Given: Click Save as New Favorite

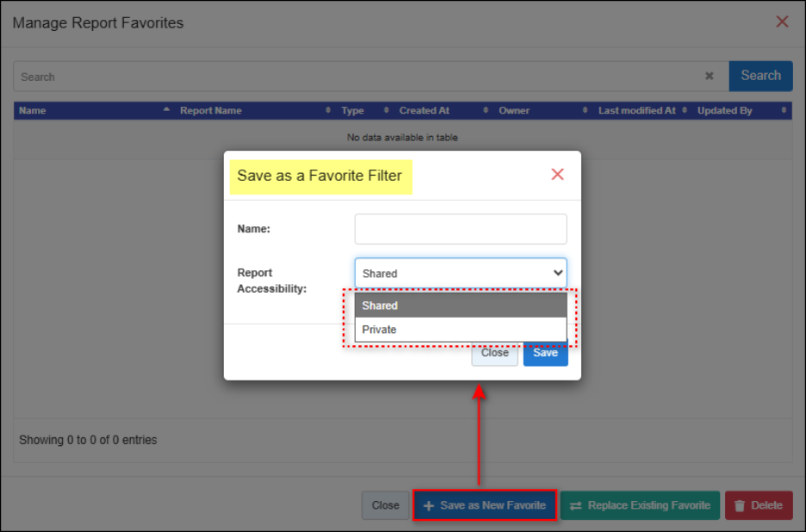Looking at the screenshot, I should point(485,505).
